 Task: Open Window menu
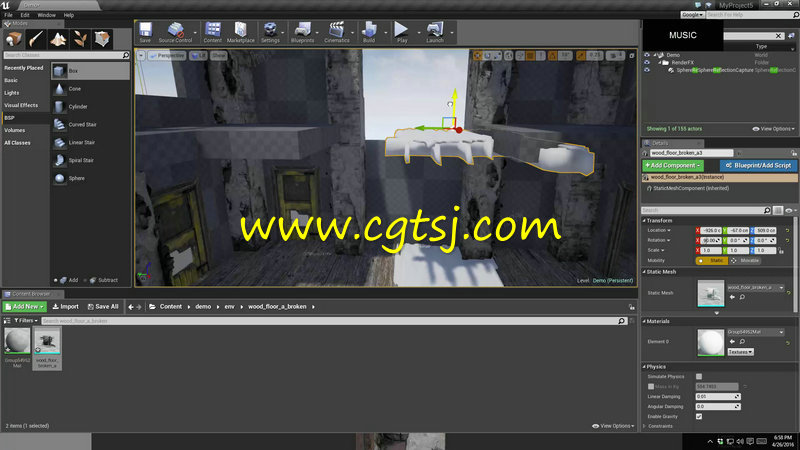46,15
